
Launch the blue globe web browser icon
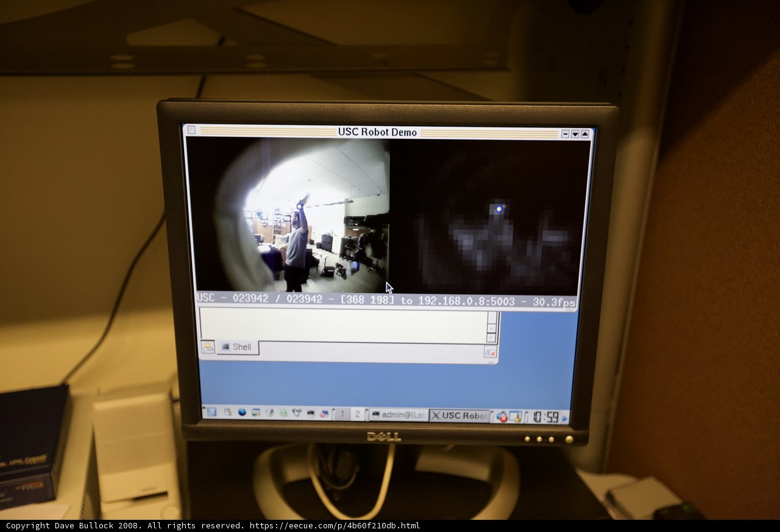242,413
